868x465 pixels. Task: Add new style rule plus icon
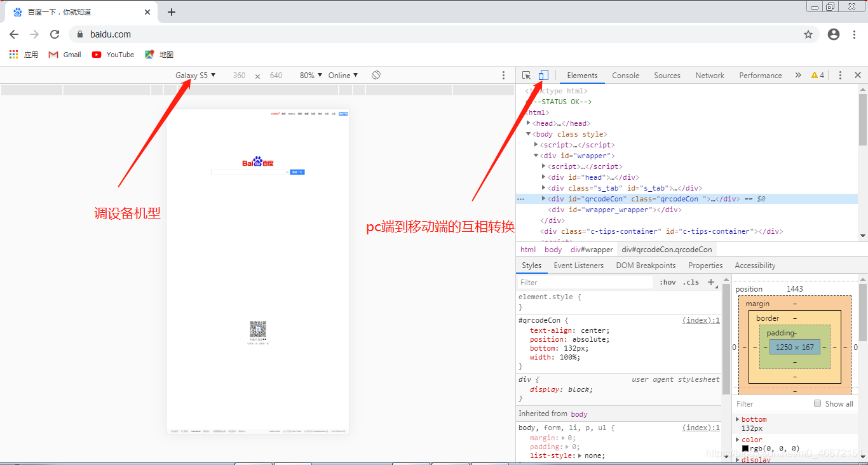(712, 282)
